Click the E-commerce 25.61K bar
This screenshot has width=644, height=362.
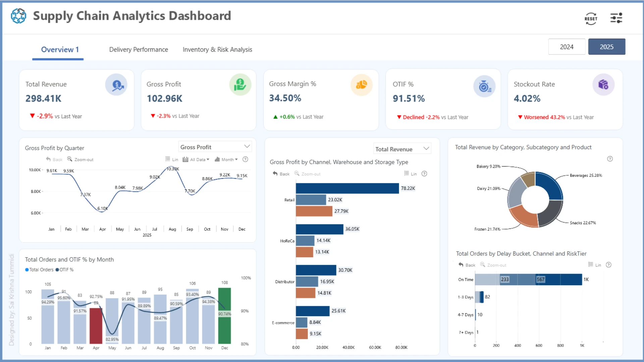click(x=313, y=311)
